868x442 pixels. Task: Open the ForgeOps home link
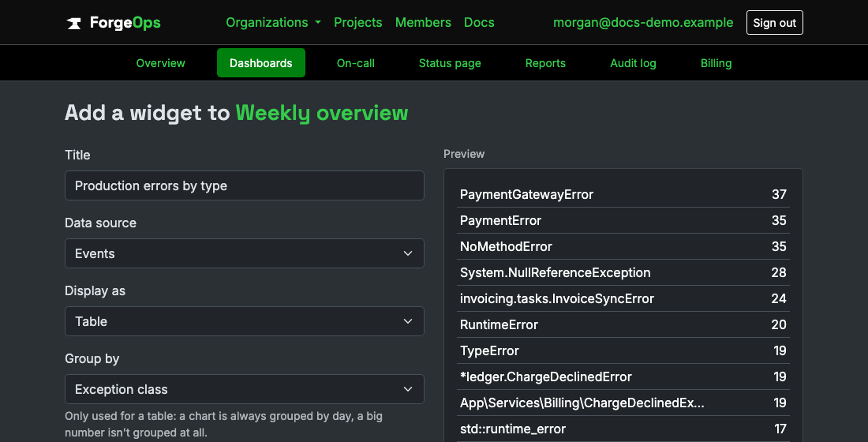(114, 23)
